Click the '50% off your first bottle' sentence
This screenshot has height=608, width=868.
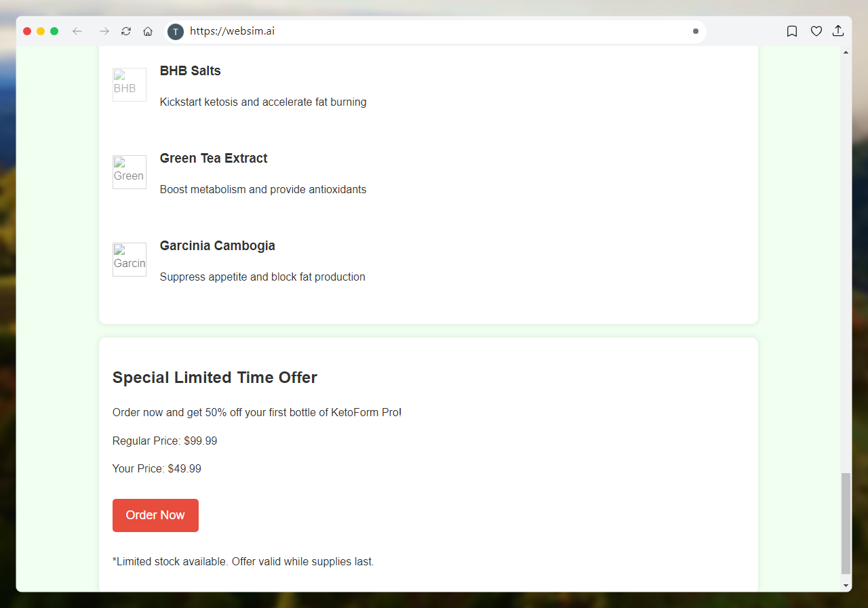[257, 412]
